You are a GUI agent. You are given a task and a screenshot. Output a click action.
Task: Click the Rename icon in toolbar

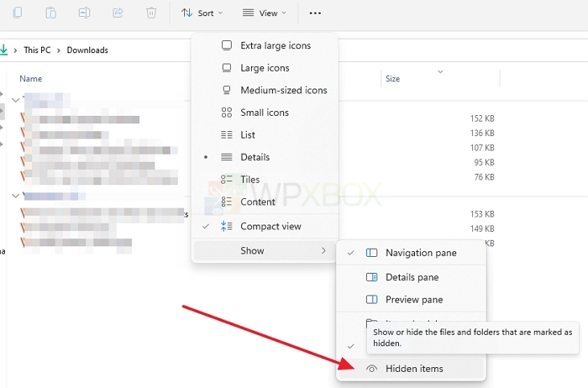[x=84, y=13]
